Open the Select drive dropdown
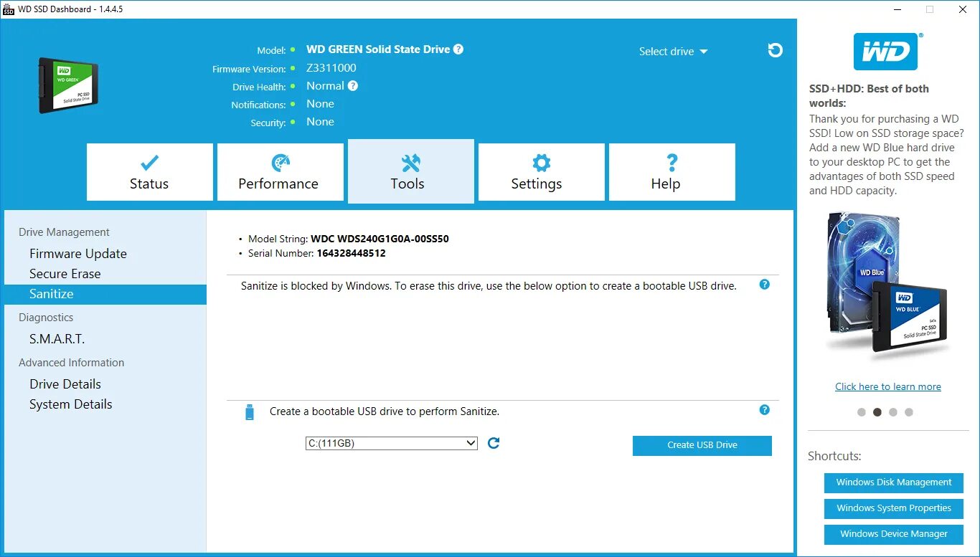The height and width of the screenshot is (557, 980). pyautogui.click(x=673, y=52)
